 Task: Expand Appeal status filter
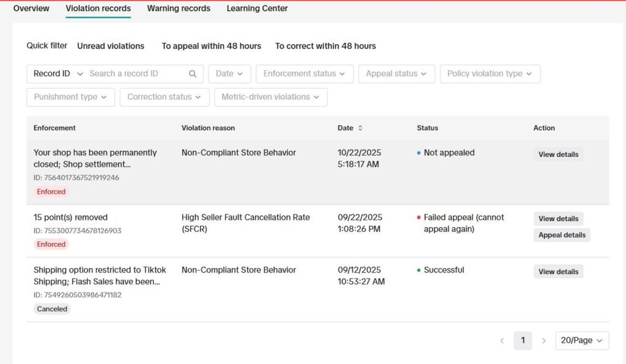396,74
